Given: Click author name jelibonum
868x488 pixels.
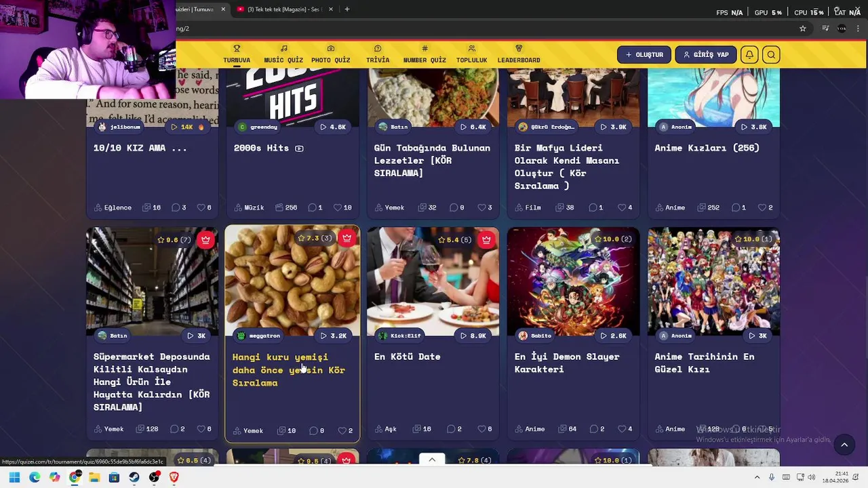Looking at the screenshot, I should tap(125, 127).
